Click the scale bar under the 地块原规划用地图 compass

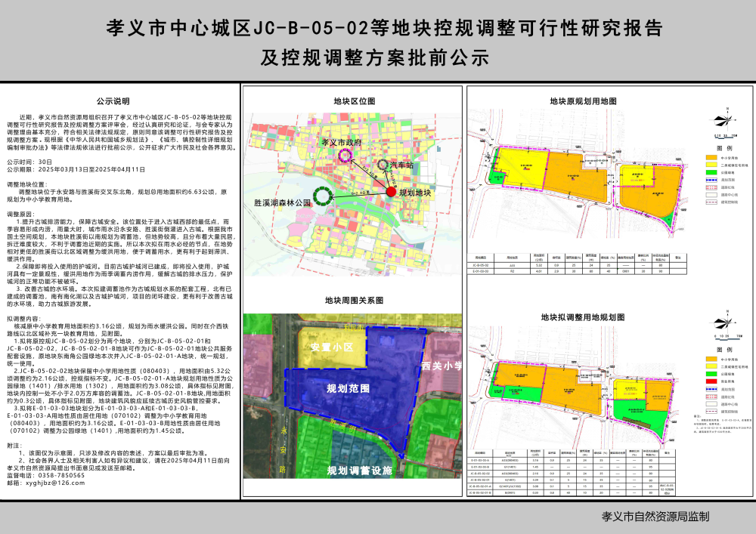point(726,136)
